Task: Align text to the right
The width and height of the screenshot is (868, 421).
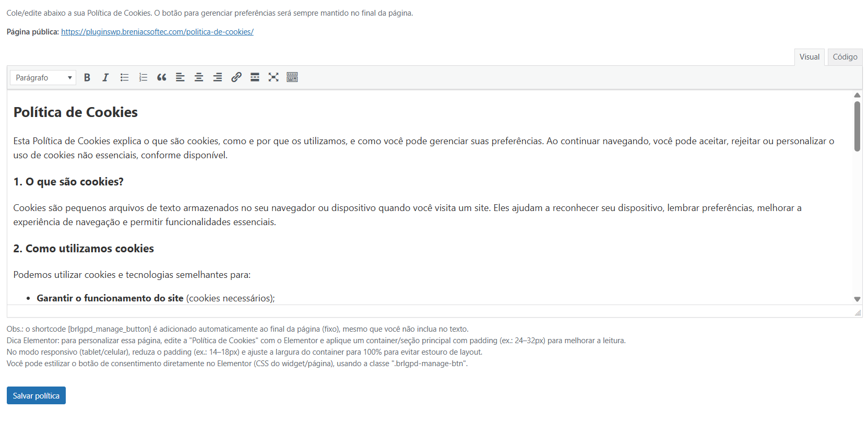Action: click(x=218, y=77)
